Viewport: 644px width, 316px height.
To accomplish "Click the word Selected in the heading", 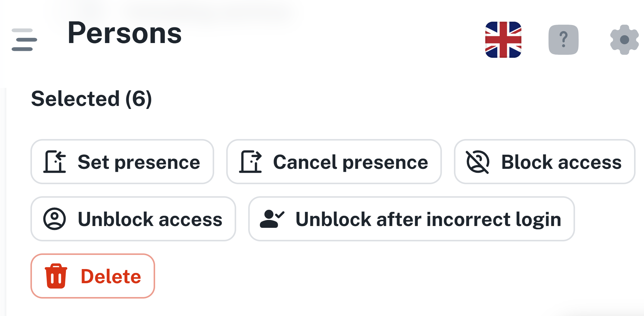I will tap(76, 99).
